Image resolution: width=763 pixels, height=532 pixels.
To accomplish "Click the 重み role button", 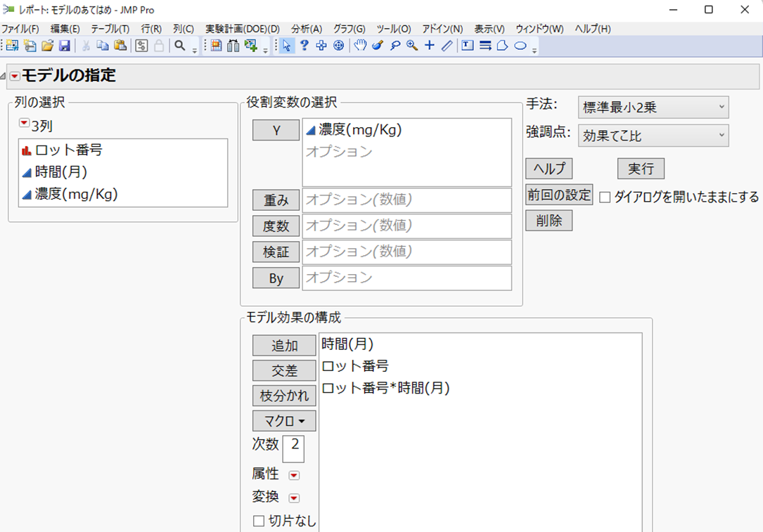I will coord(276,200).
